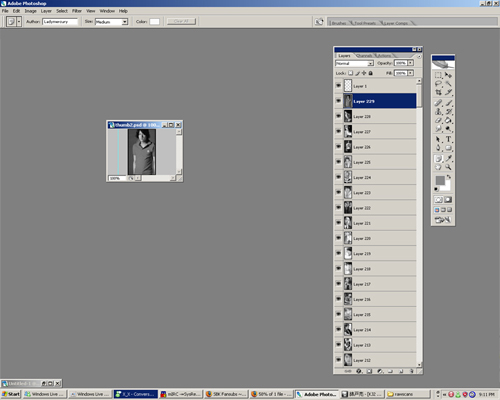Open the Layer menu
Image resolution: width=500 pixels, height=400 pixels.
[46, 11]
